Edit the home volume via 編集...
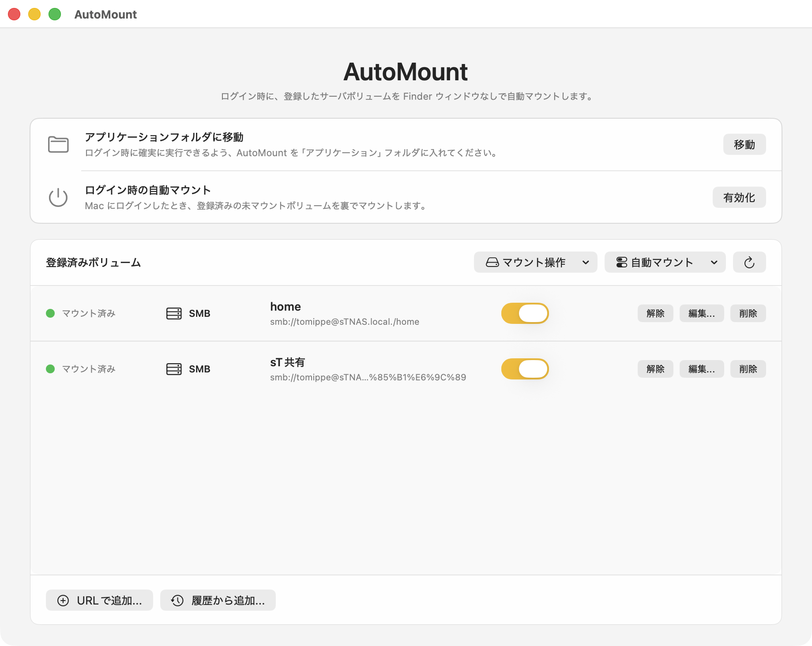 (702, 313)
